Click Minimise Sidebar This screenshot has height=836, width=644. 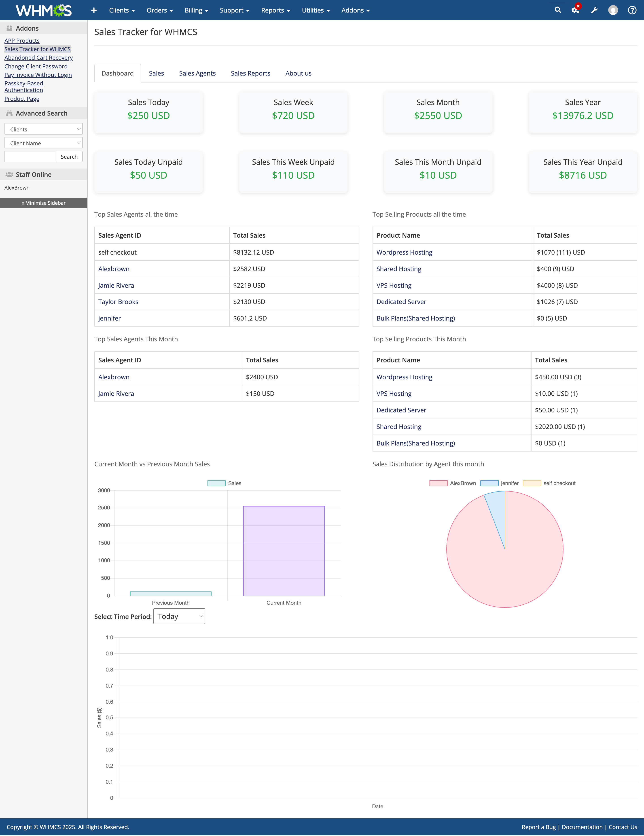coord(44,203)
